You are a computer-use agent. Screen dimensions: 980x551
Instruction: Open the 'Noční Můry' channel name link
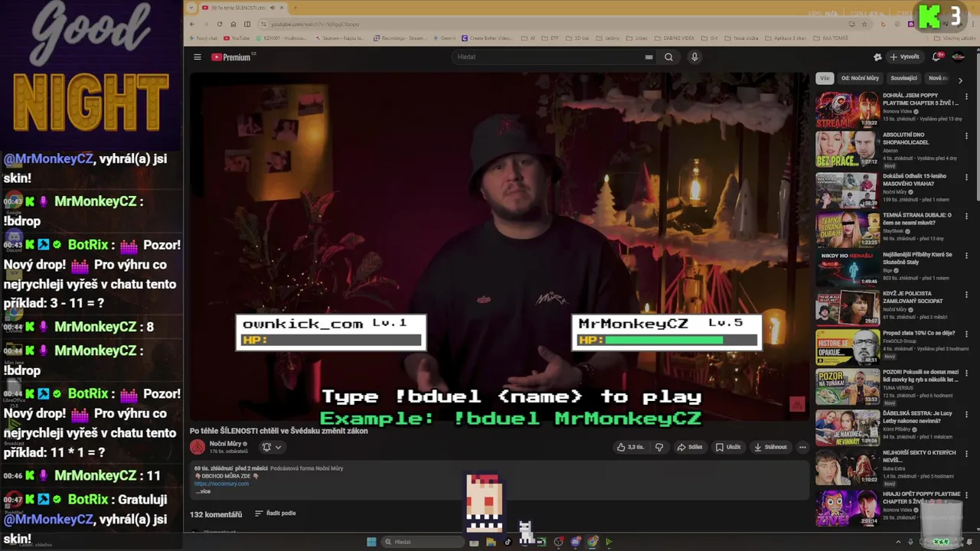tap(226, 443)
